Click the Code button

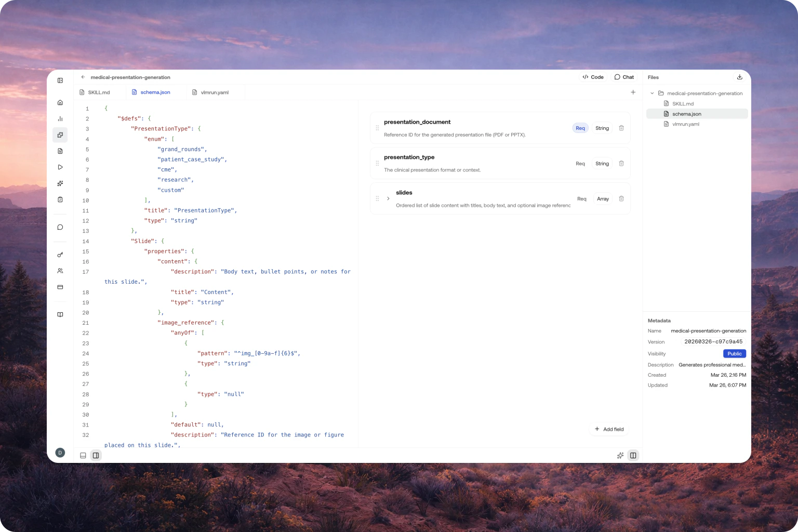pos(593,77)
